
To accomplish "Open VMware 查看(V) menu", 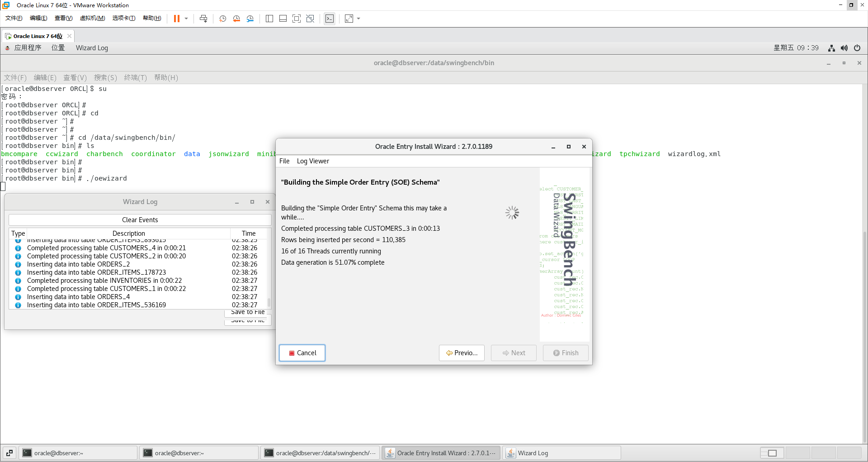I will click(63, 18).
